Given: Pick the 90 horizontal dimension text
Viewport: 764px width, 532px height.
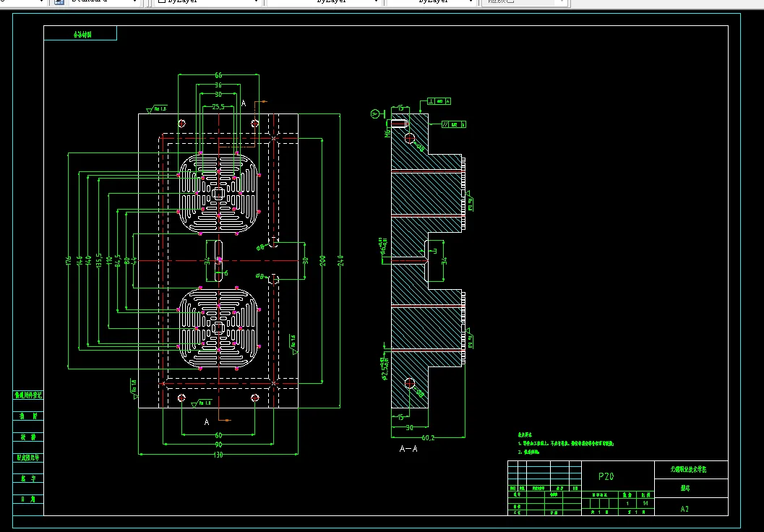Looking at the screenshot, I should tap(218, 445).
